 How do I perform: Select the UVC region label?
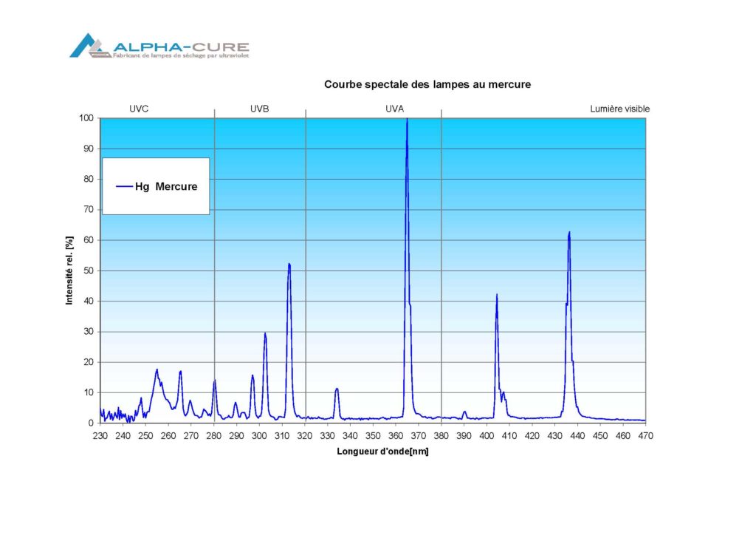[x=139, y=109]
